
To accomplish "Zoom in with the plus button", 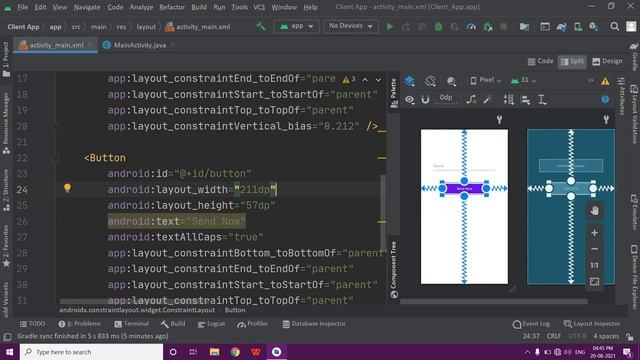I will tap(594, 233).
